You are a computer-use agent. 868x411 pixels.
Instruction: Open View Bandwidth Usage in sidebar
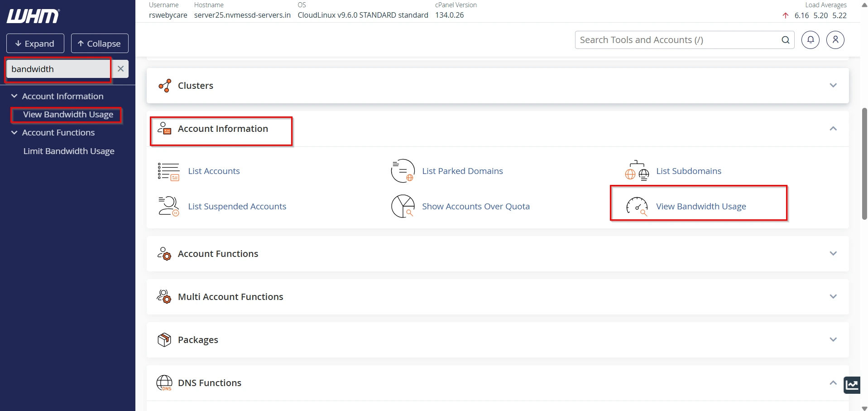coord(68,115)
